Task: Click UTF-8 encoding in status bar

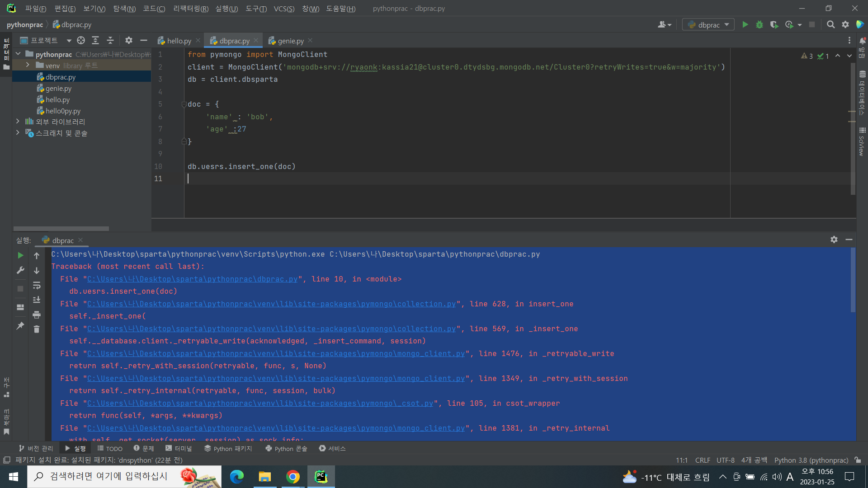Action: pos(725,460)
